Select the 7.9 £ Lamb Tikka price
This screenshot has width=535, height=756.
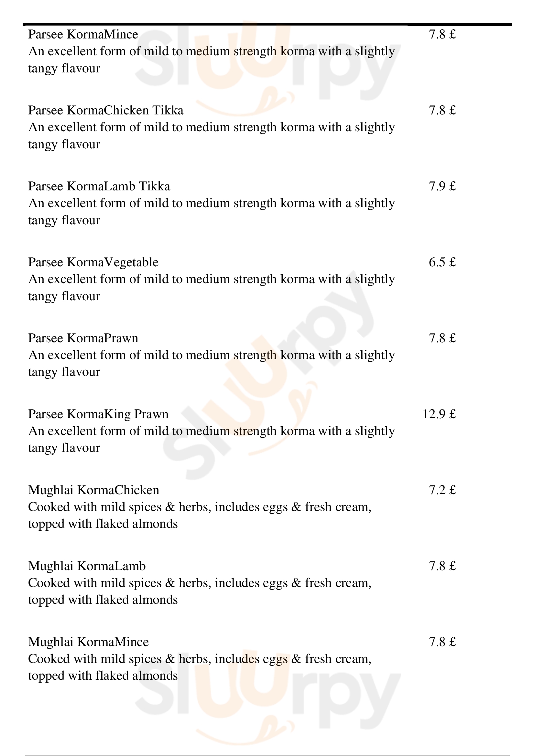442,186
